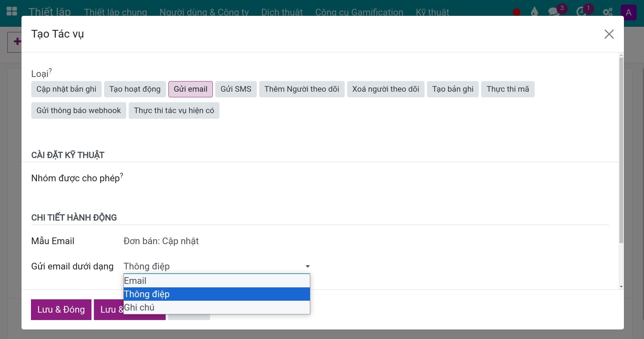Click the Mẫu Email field value

pyautogui.click(x=161, y=241)
